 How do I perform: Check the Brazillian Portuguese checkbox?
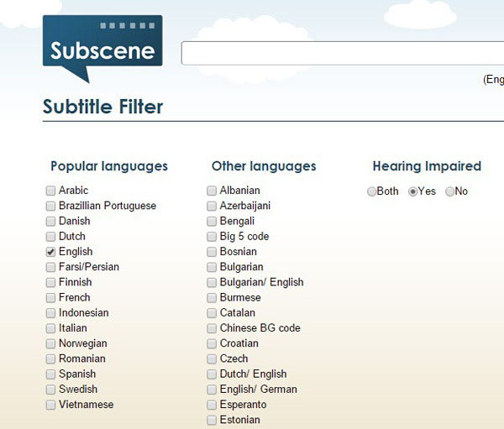pos(51,206)
